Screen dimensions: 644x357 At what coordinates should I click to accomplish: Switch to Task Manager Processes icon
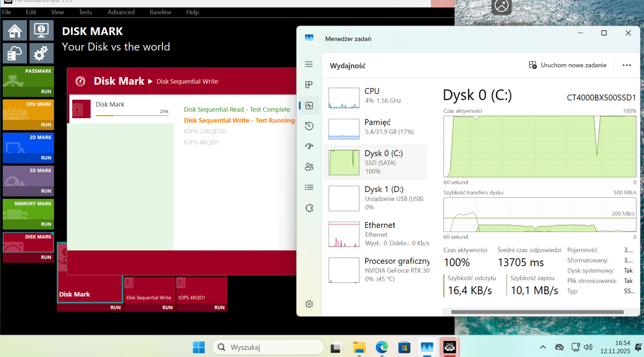coord(309,85)
